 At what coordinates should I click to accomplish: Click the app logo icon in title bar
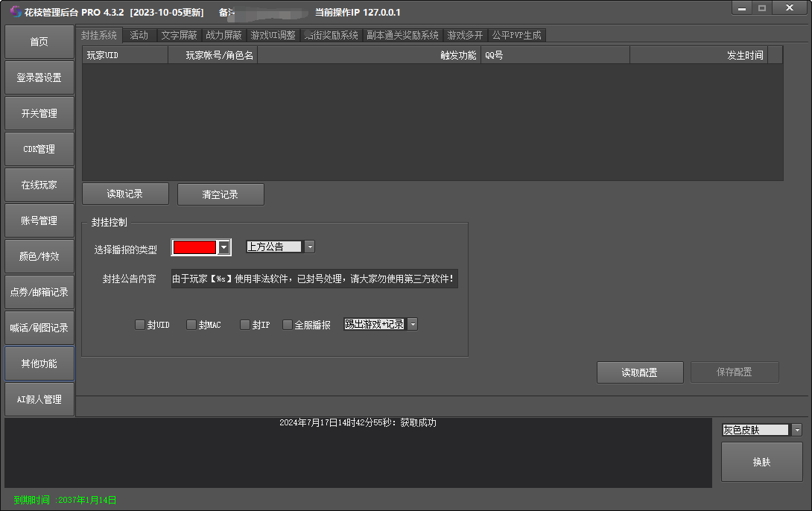(x=15, y=12)
